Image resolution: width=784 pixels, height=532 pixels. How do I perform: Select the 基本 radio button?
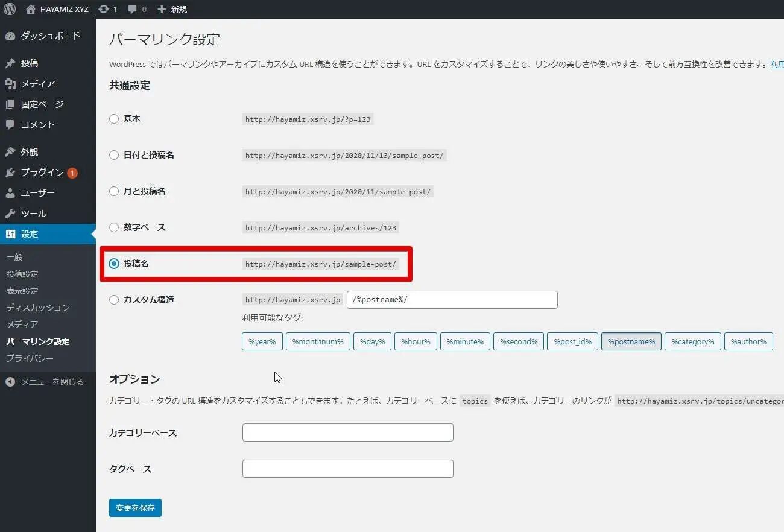114,119
